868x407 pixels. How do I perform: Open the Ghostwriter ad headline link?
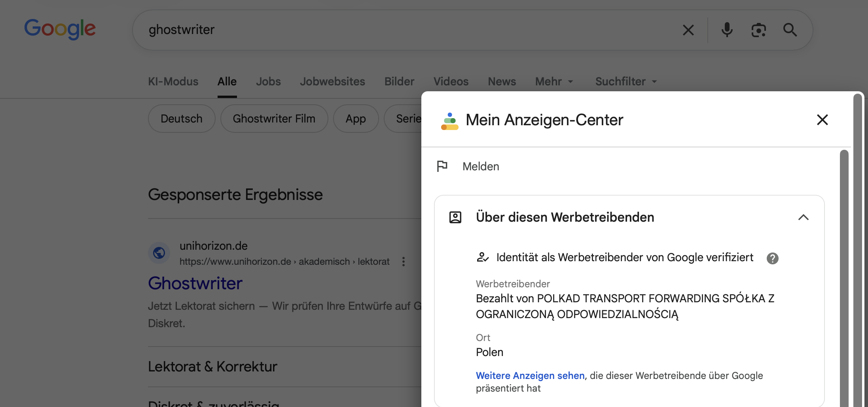pyautogui.click(x=195, y=283)
